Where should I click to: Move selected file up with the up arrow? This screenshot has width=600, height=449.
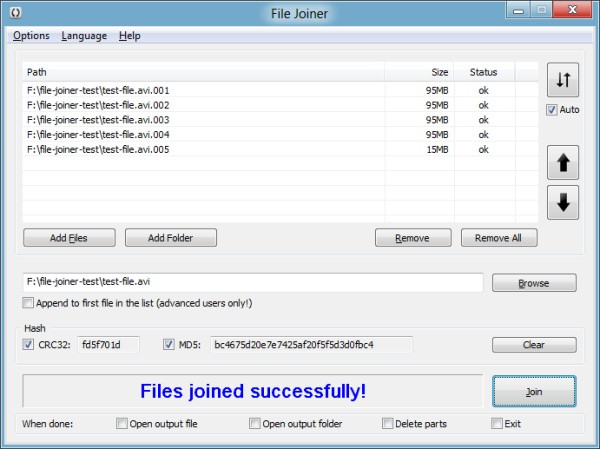point(562,163)
